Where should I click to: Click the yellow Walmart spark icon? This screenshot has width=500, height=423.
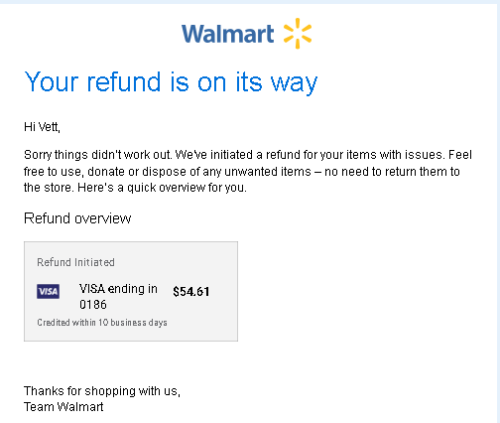coord(297,33)
